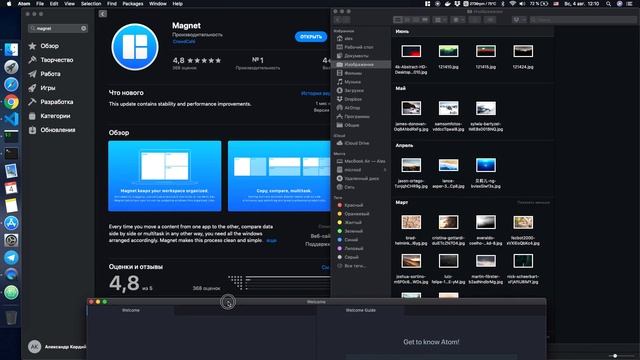Click the App Store search field
The width and height of the screenshot is (640, 360).
pyautogui.click(x=58, y=28)
